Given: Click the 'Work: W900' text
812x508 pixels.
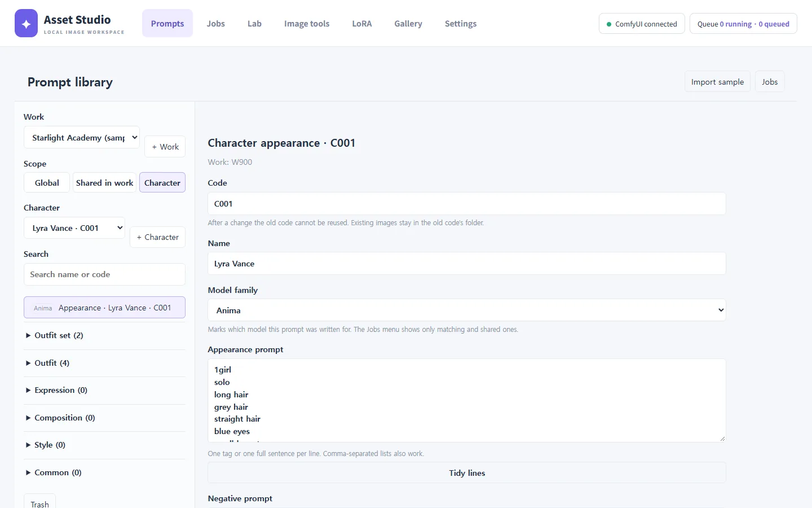Looking at the screenshot, I should point(230,162).
